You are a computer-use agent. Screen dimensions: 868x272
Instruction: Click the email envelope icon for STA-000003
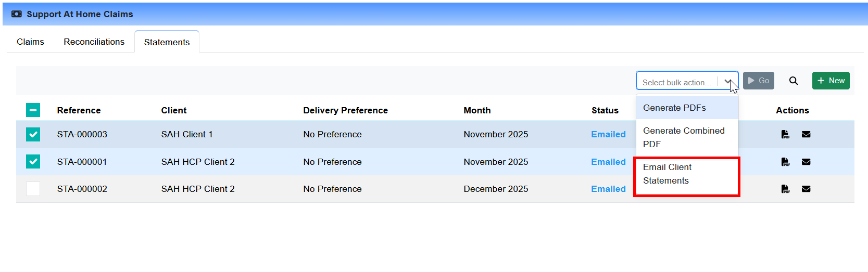tap(806, 134)
